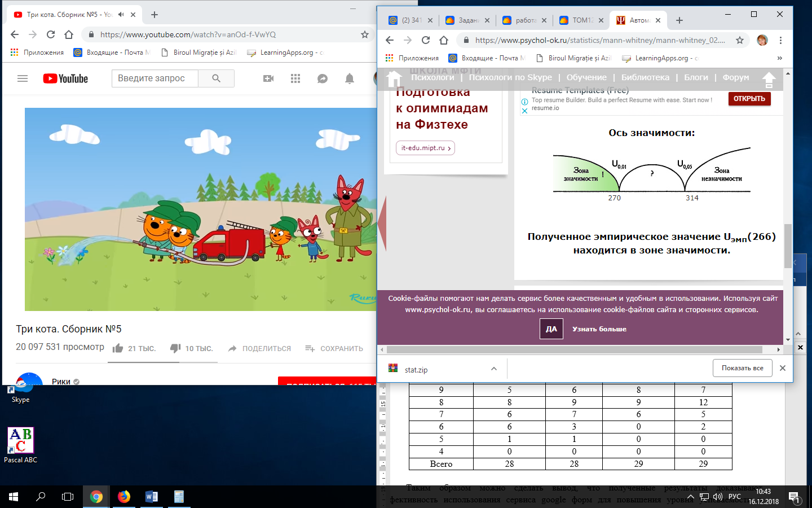Click the YouTube search field
Screen dimensions: 812x508
click(155, 78)
